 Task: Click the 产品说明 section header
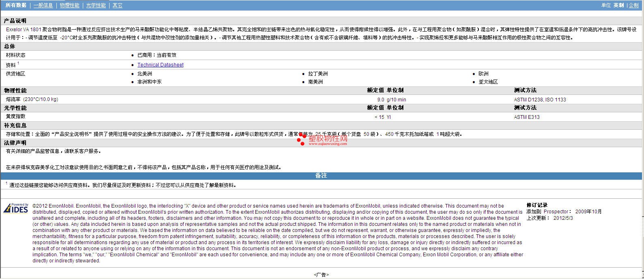pos(15,21)
